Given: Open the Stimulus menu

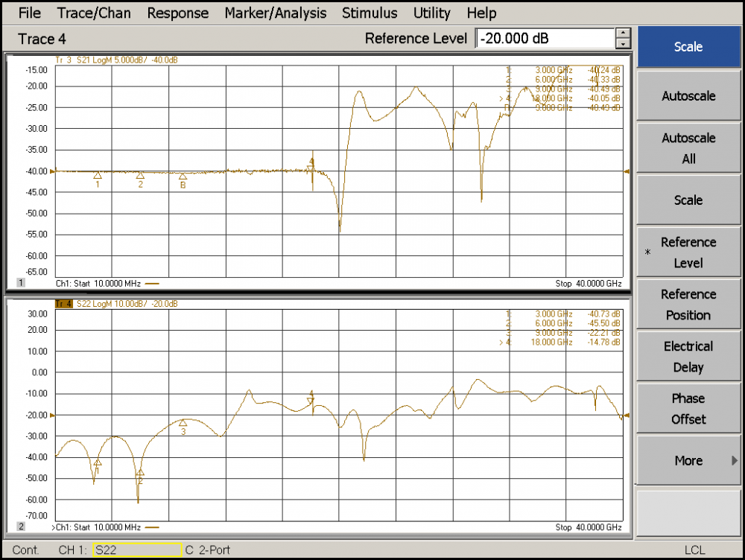Looking at the screenshot, I should coord(370,13).
